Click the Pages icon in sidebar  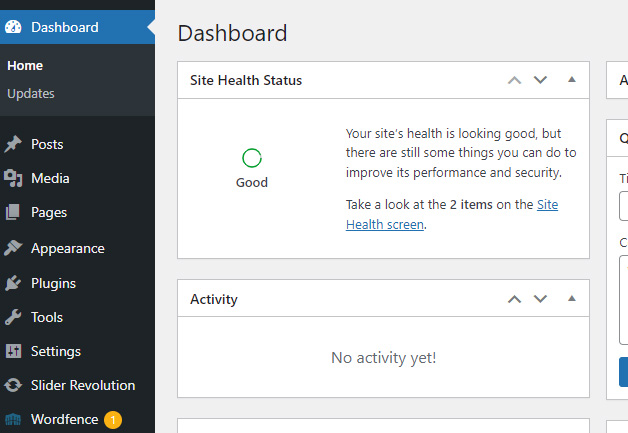[x=13, y=212]
